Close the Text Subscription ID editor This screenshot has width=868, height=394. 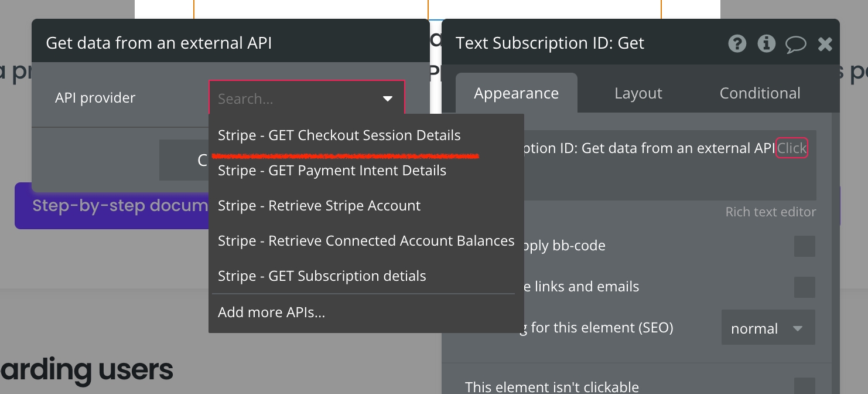[825, 44]
